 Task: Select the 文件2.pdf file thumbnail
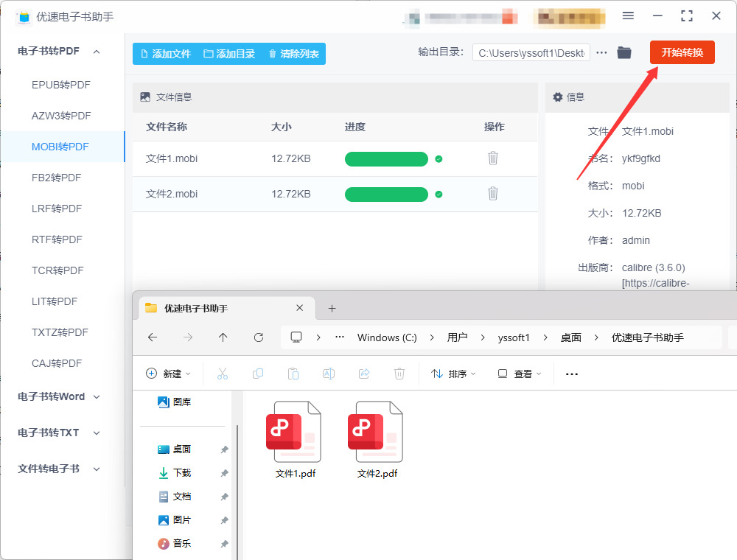pos(377,433)
